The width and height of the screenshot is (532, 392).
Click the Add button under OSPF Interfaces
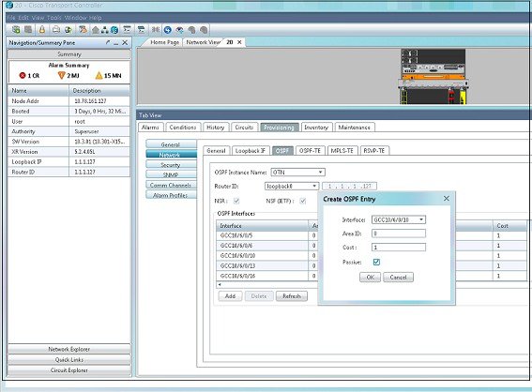(x=230, y=296)
